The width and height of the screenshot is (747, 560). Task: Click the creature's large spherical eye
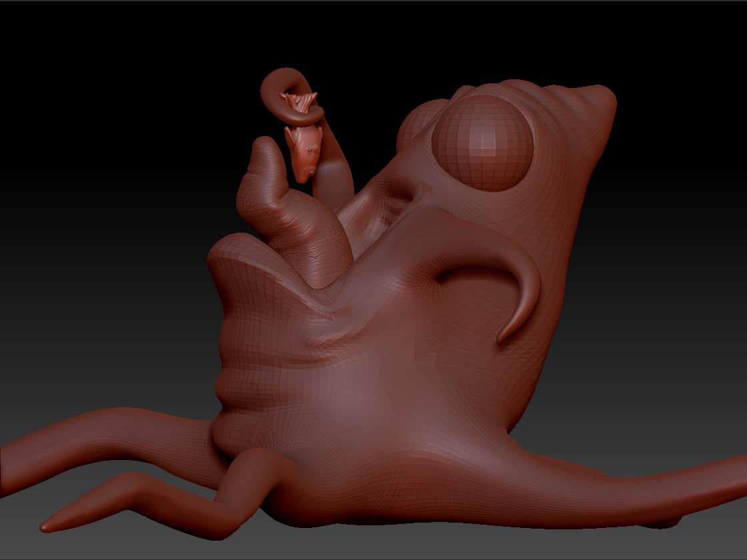click(482, 143)
